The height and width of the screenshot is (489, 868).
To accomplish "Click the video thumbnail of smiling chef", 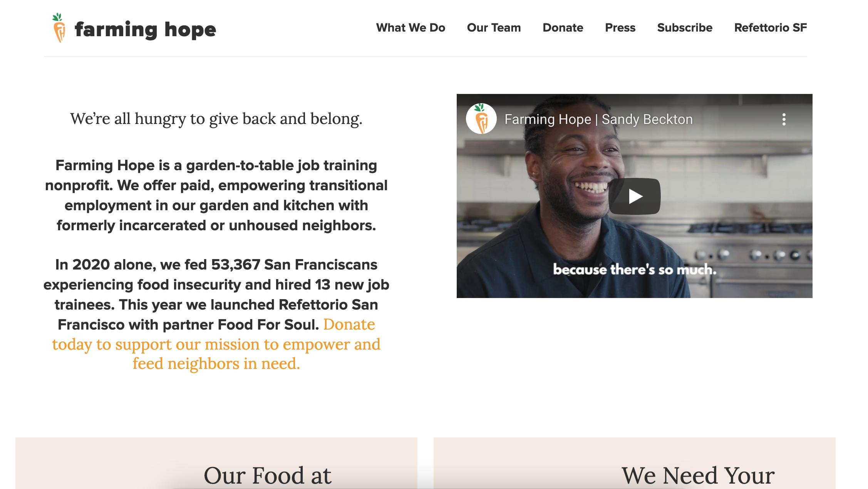I will pyautogui.click(x=634, y=196).
